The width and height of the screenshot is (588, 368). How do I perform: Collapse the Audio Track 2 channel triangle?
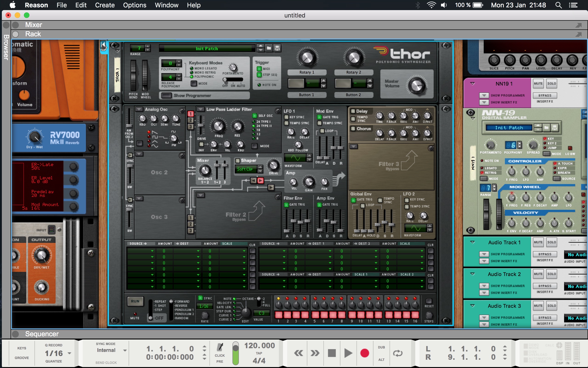[x=473, y=274]
